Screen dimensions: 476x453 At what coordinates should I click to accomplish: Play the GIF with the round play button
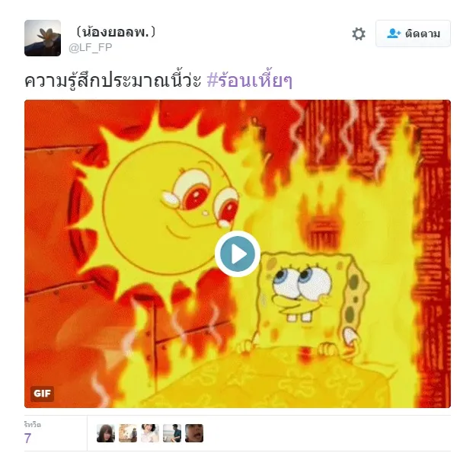[x=238, y=254]
